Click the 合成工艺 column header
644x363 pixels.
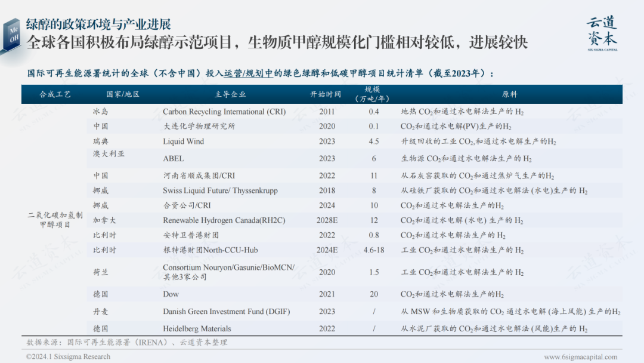[55, 94]
